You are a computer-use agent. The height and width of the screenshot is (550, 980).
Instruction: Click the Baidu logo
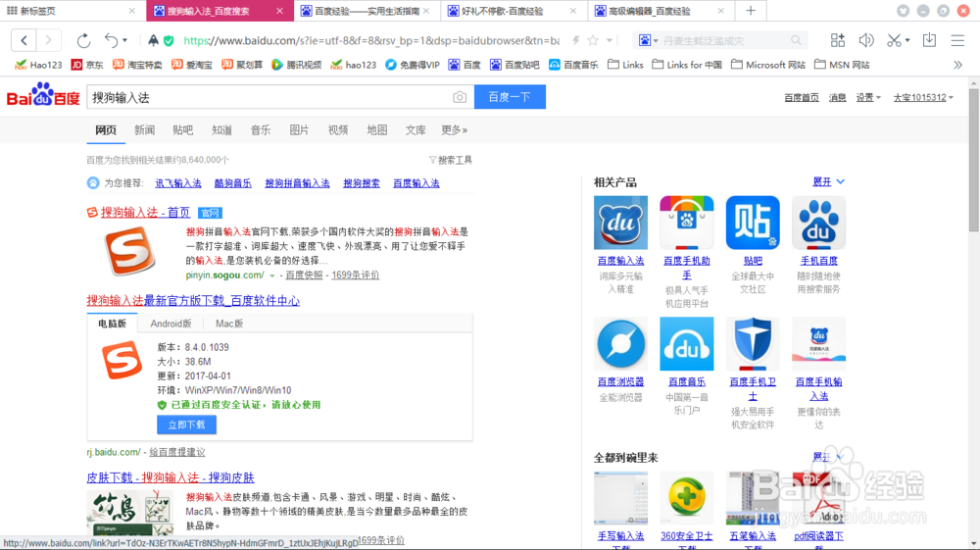(x=42, y=96)
